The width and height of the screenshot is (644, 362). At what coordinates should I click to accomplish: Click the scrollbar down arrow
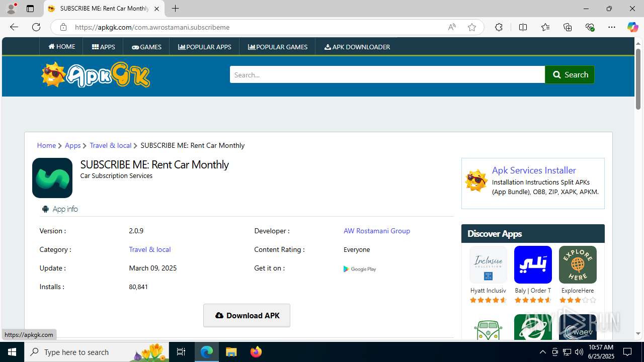(638, 333)
